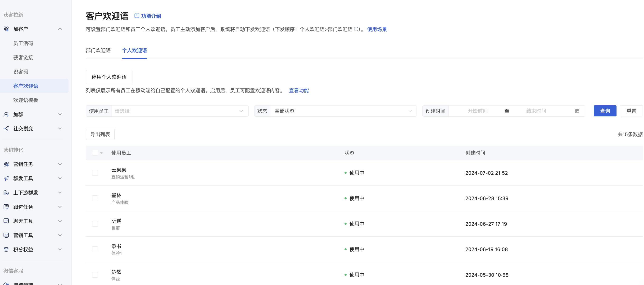
Task: Click the 导出列表 button
Action: tap(100, 134)
